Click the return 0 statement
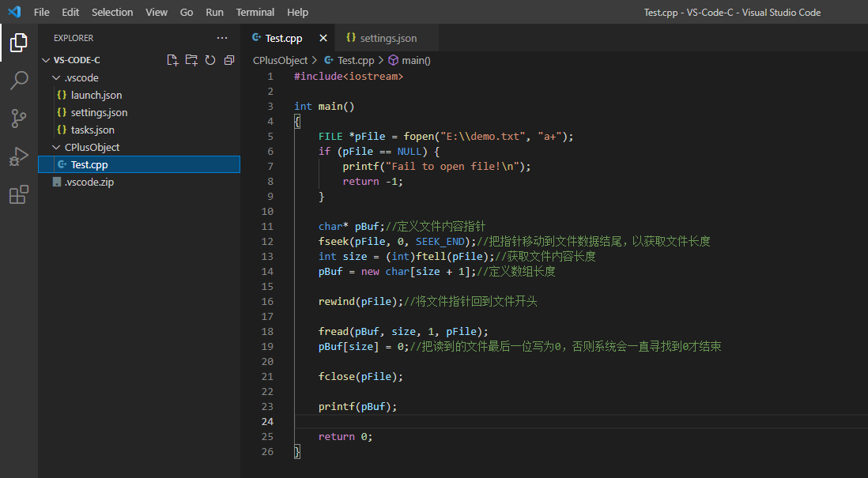 click(346, 436)
